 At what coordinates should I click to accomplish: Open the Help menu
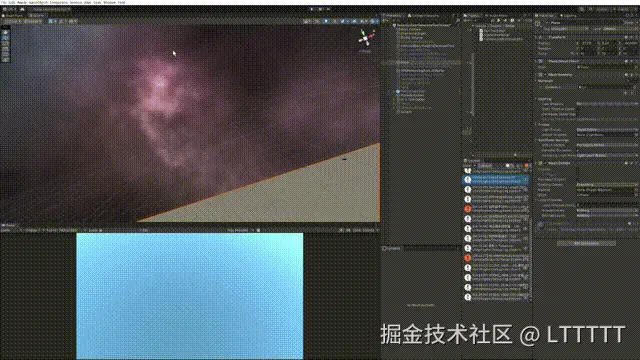pyautogui.click(x=122, y=2)
